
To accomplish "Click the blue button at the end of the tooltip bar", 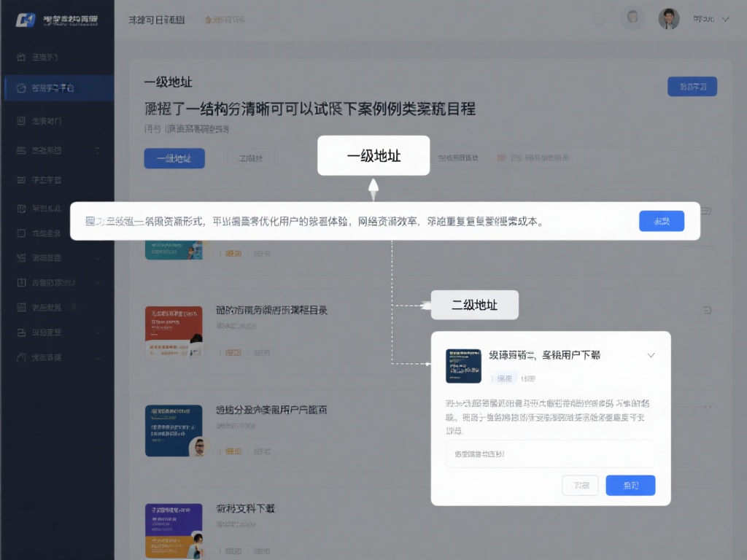I will (x=662, y=220).
